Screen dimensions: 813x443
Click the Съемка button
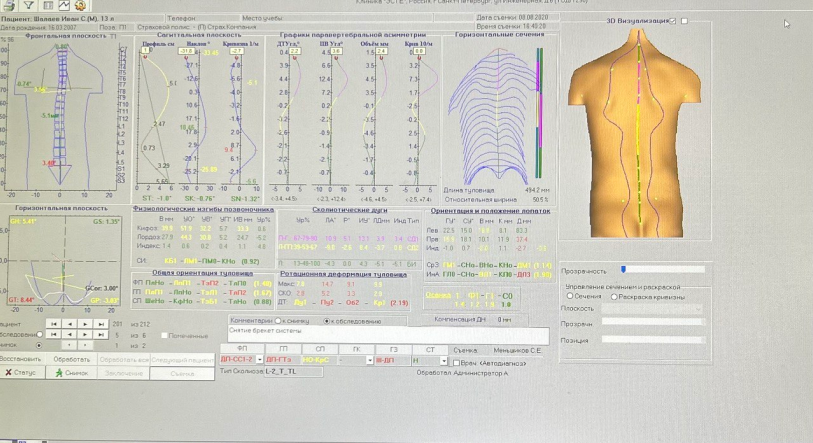point(183,373)
